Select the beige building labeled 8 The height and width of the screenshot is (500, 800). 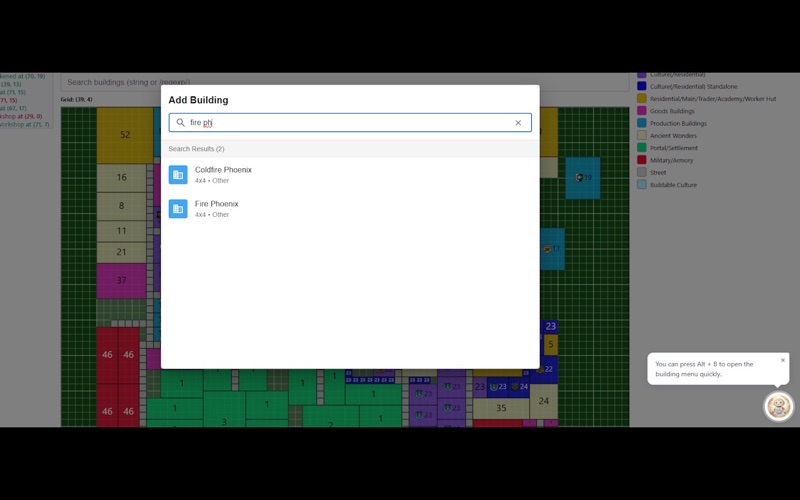click(121, 206)
